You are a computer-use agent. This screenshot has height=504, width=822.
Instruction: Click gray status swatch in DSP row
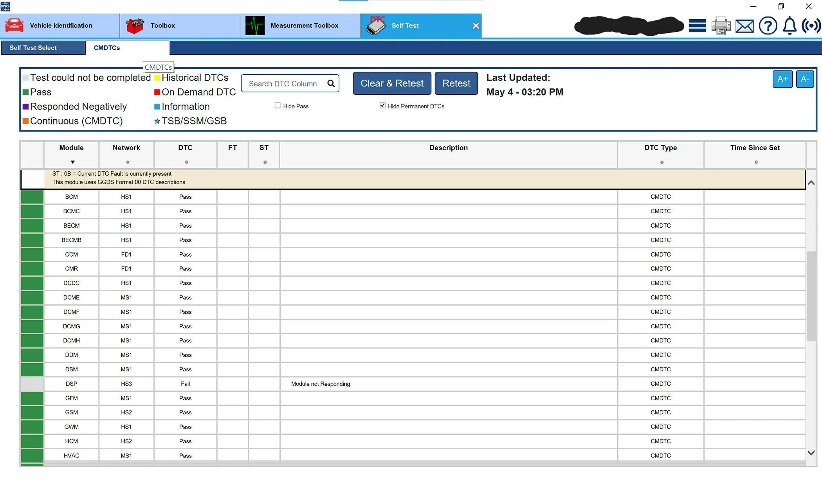pyautogui.click(x=32, y=384)
